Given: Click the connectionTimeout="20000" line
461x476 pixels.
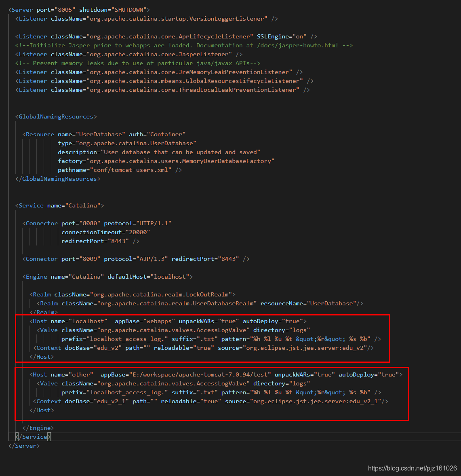Looking at the screenshot, I should (105, 232).
